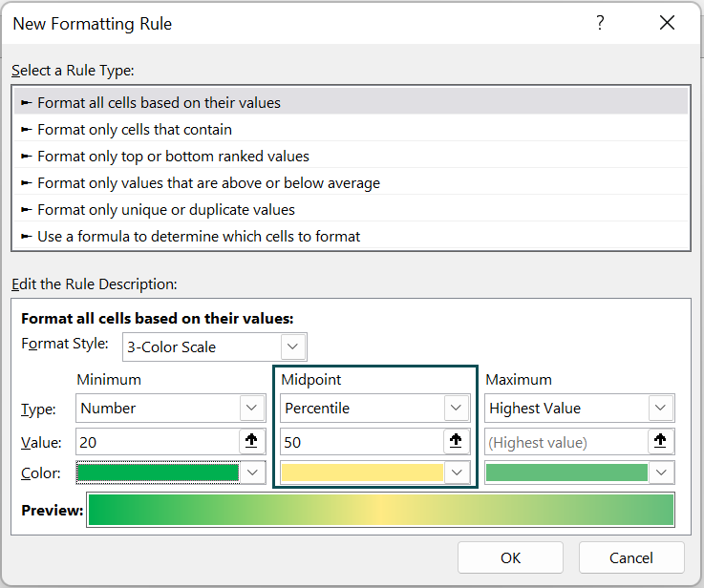The width and height of the screenshot is (704, 588).
Task: Open the help question mark in title bar
Action: coord(600,23)
